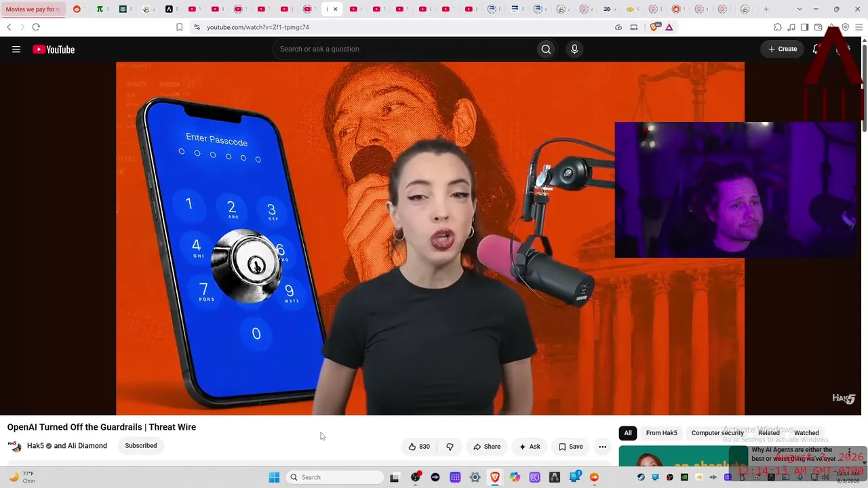Save the video to a playlist
This screenshot has height=488, width=868.
pyautogui.click(x=570, y=447)
